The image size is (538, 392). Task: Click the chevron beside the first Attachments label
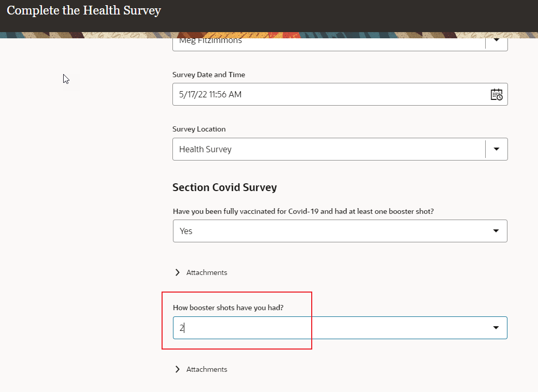178,272
